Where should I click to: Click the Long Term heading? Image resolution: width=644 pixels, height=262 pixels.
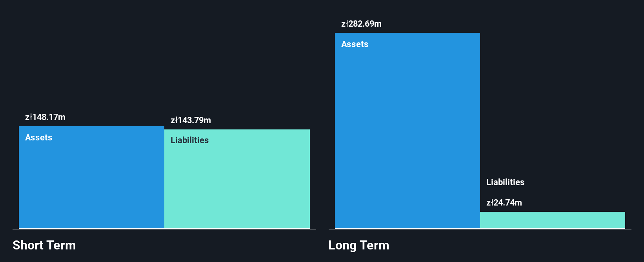pyautogui.click(x=358, y=245)
